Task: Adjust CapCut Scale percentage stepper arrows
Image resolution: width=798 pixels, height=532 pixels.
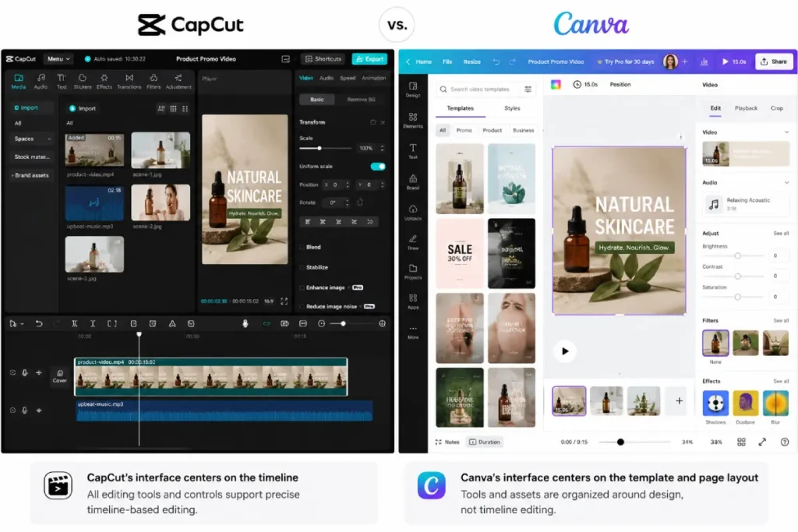Action: point(382,148)
